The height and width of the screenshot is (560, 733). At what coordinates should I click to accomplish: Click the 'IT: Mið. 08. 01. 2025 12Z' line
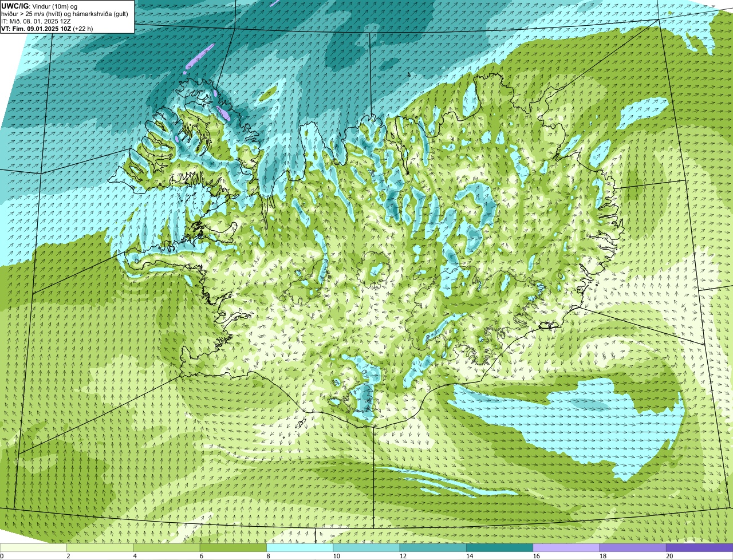[36, 21]
